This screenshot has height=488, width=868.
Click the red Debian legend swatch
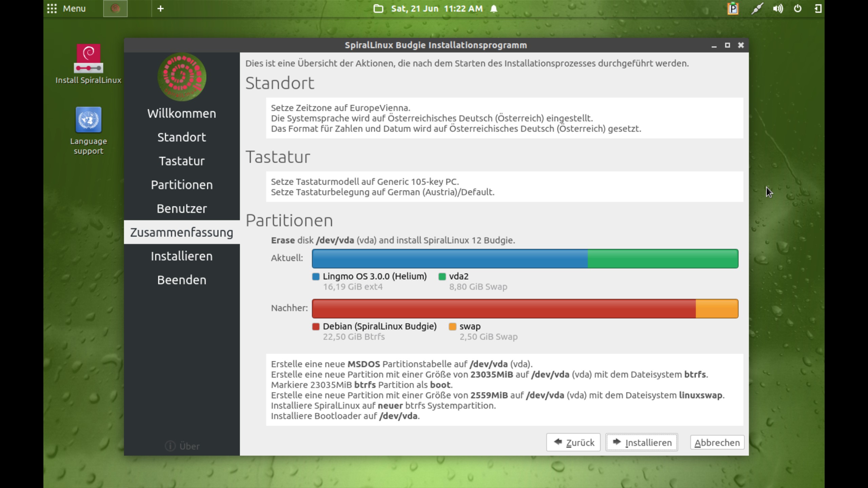click(x=316, y=327)
